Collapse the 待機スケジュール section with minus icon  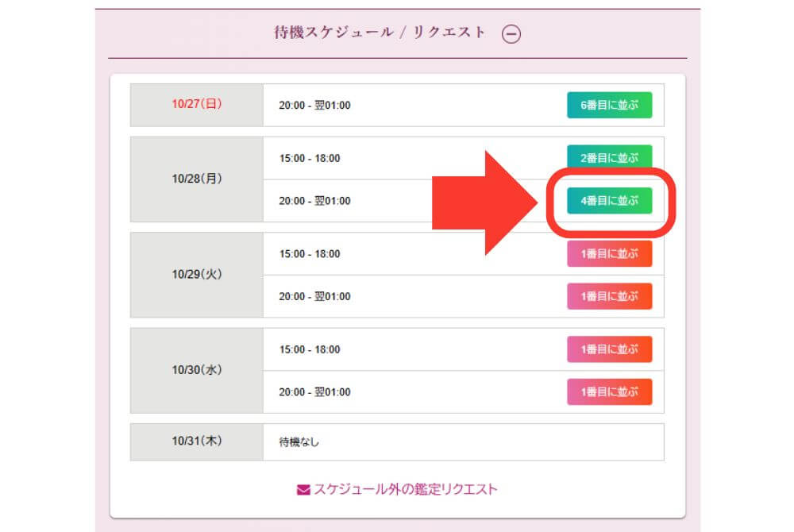tap(512, 34)
